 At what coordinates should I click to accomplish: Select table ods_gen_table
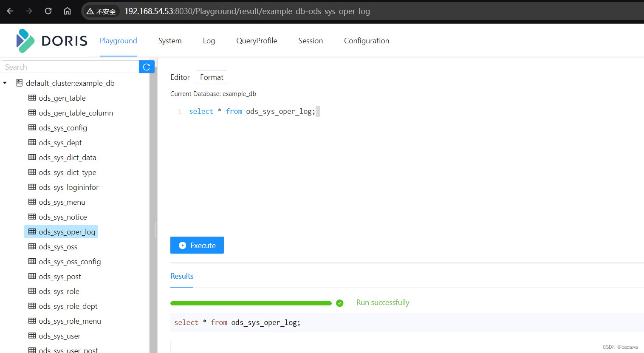coord(62,98)
